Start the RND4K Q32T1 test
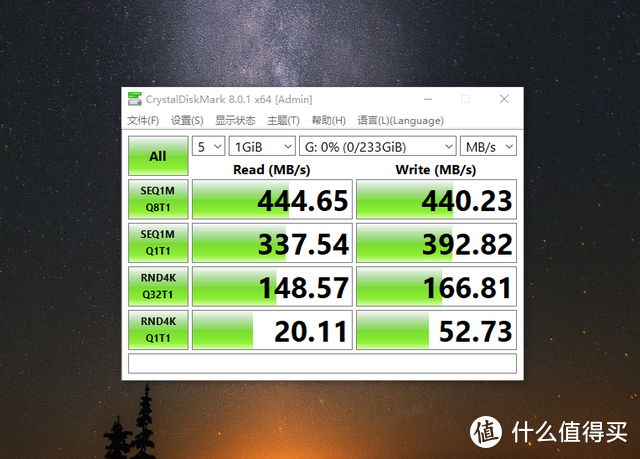 click(158, 286)
